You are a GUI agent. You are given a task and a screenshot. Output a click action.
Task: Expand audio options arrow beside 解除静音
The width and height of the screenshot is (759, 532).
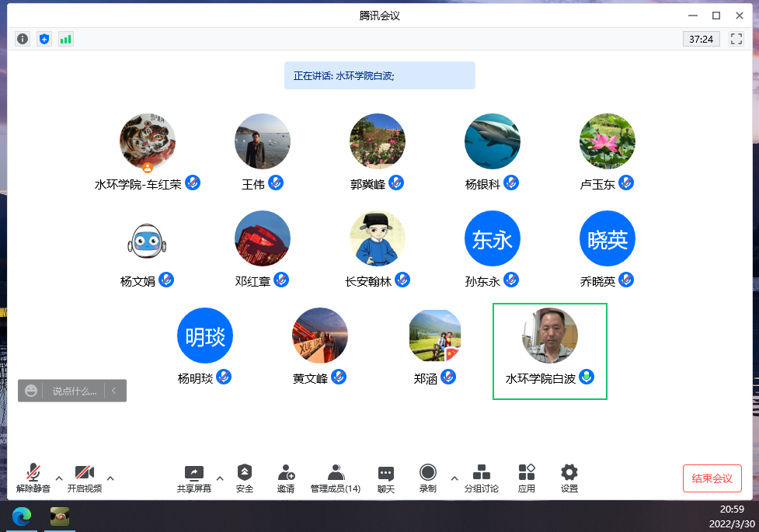pos(59,478)
